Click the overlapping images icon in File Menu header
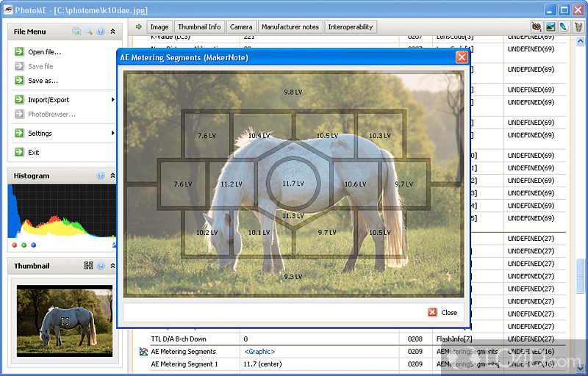The image size is (588, 376). tap(76, 32)
